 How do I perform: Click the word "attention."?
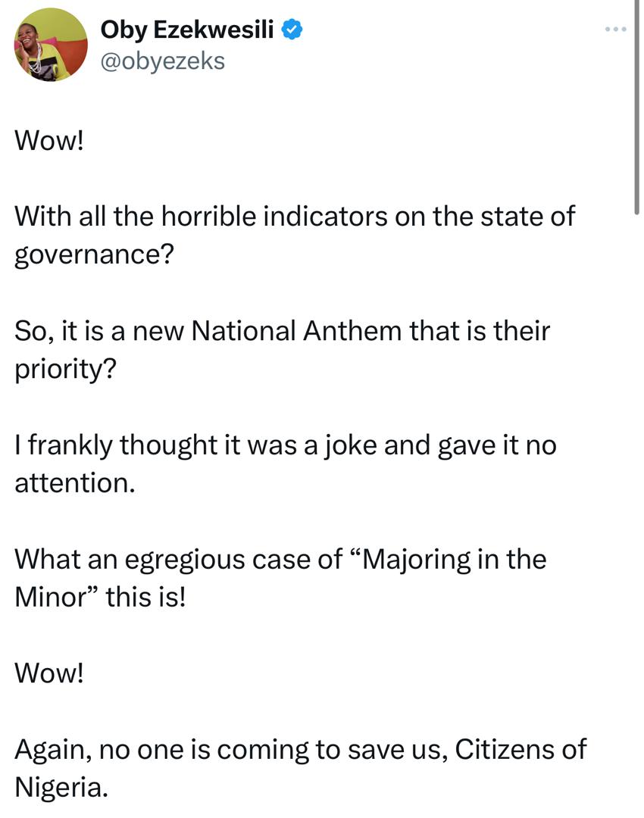click(76, 483)
